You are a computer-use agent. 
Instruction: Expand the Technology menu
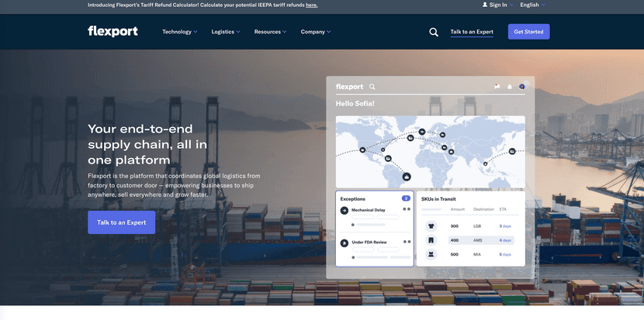click(x=179, y=32)
